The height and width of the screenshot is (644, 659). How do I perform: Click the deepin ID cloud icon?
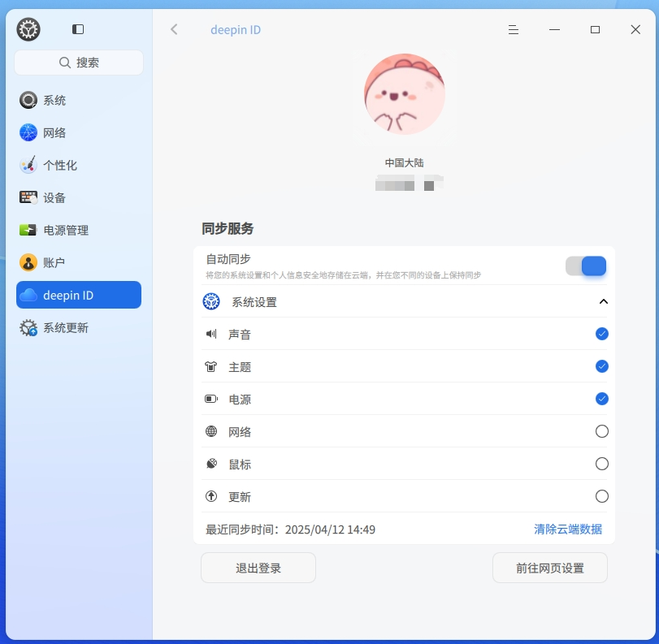(x=28, y=295)
